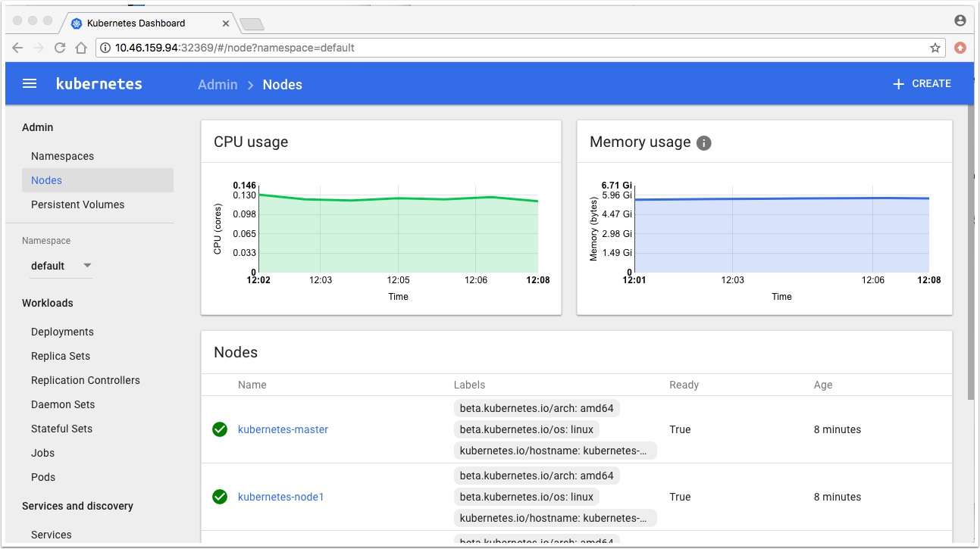This screenshot has height=549, width=980.
Task: Click the 8 minutes age for kubernetes-master
Action: coord(838,429)
